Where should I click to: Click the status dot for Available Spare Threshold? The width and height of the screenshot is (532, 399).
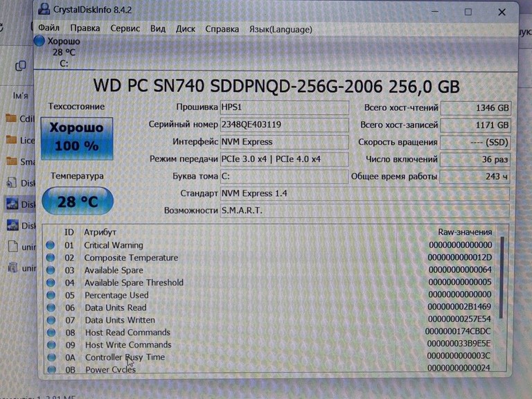click(51, 283)
